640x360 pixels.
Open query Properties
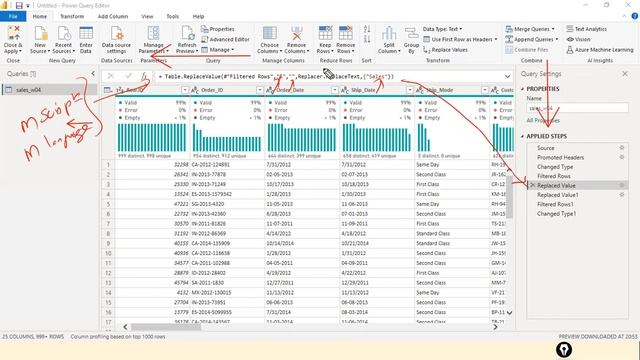pos(218,29)
